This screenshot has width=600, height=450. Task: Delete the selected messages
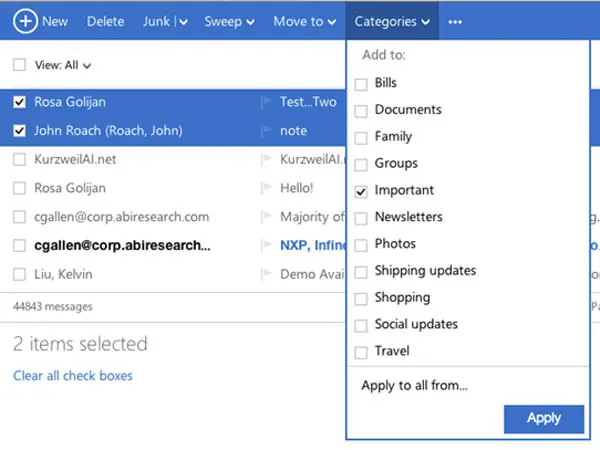[x=105, y=21]
